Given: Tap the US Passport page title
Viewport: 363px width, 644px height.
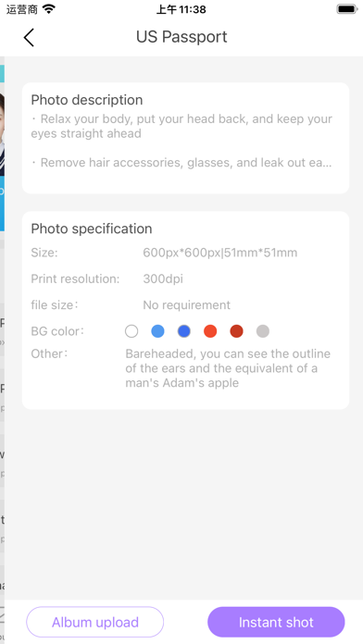Looking at the screenshot, I should coord(181,37).
